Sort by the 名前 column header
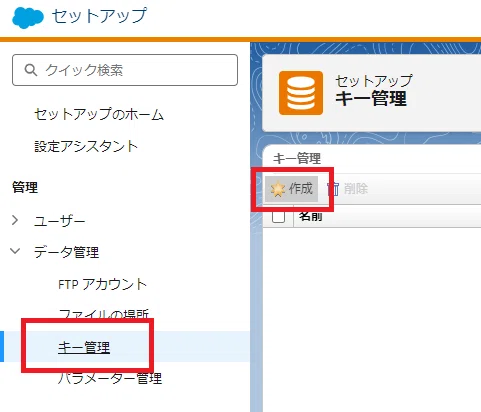 [x=310, y=217]
